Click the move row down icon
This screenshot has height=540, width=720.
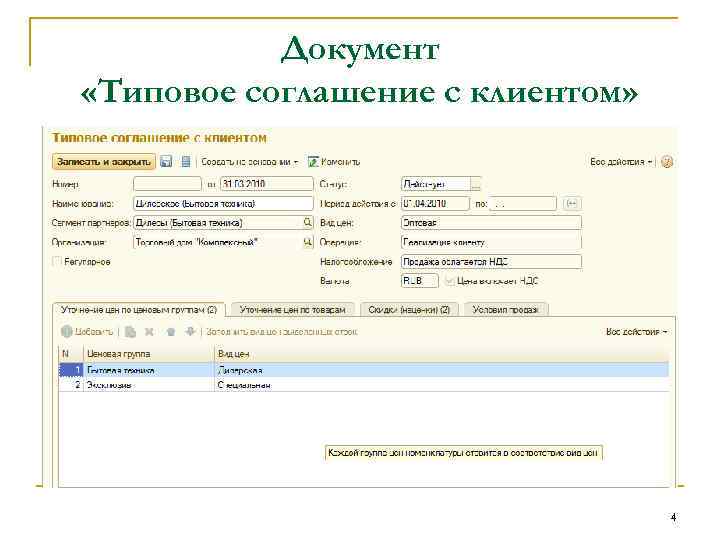(x=190, y=332)
